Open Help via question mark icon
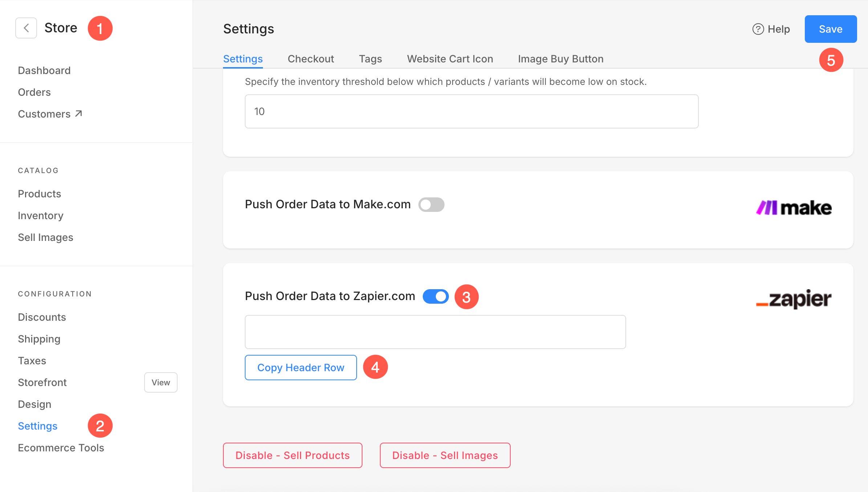Screen dimensions: 868x492 pyautogui.click(x=758, y=29)
